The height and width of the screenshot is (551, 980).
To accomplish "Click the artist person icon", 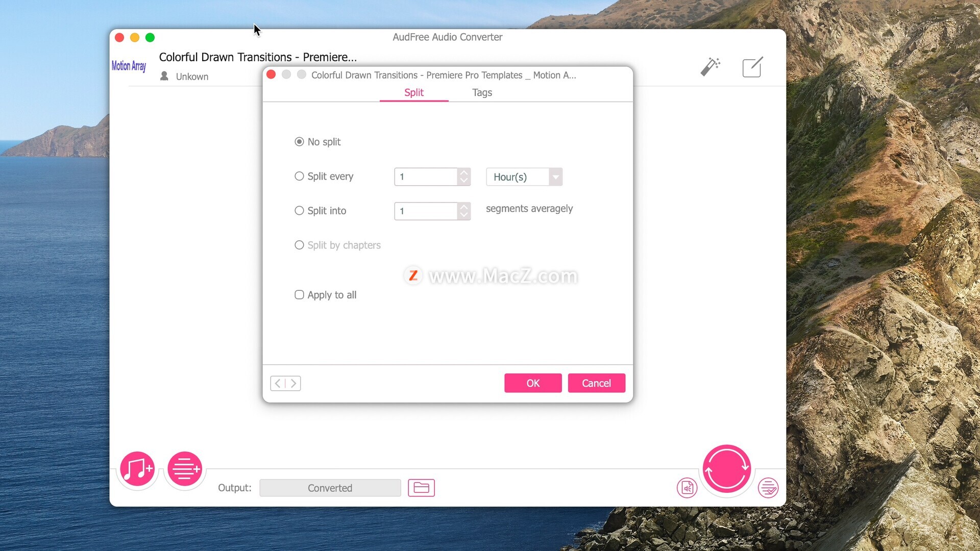I will coord(164,76).
